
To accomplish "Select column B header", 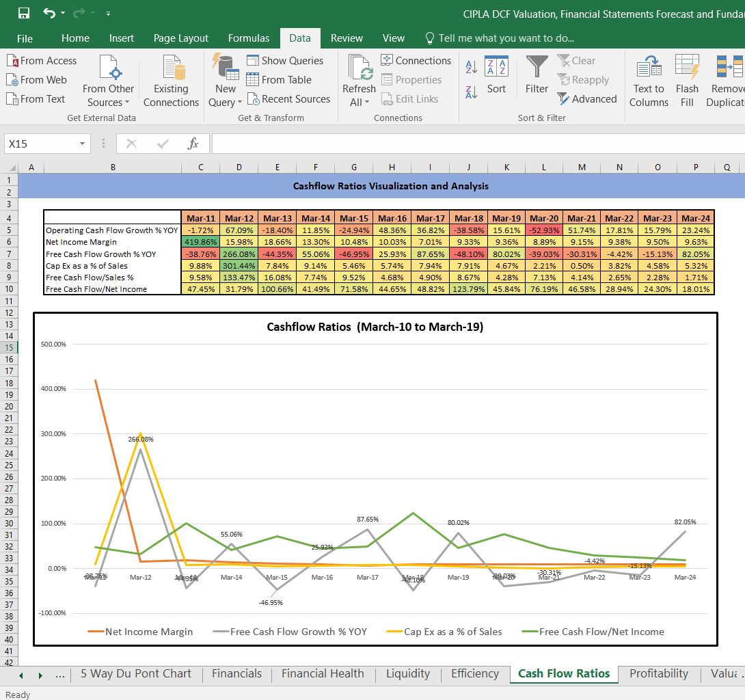I will pos(113,167).
